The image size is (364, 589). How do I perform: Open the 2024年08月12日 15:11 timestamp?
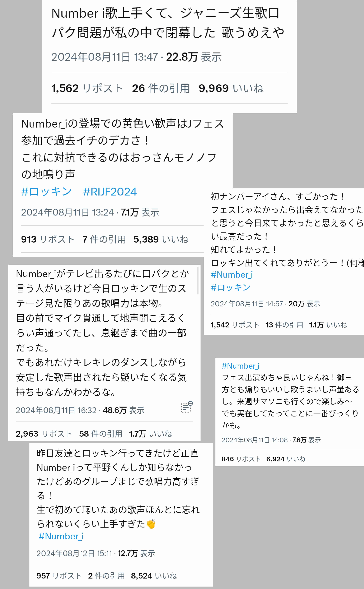pyautogui.click(x=74, y=553)
